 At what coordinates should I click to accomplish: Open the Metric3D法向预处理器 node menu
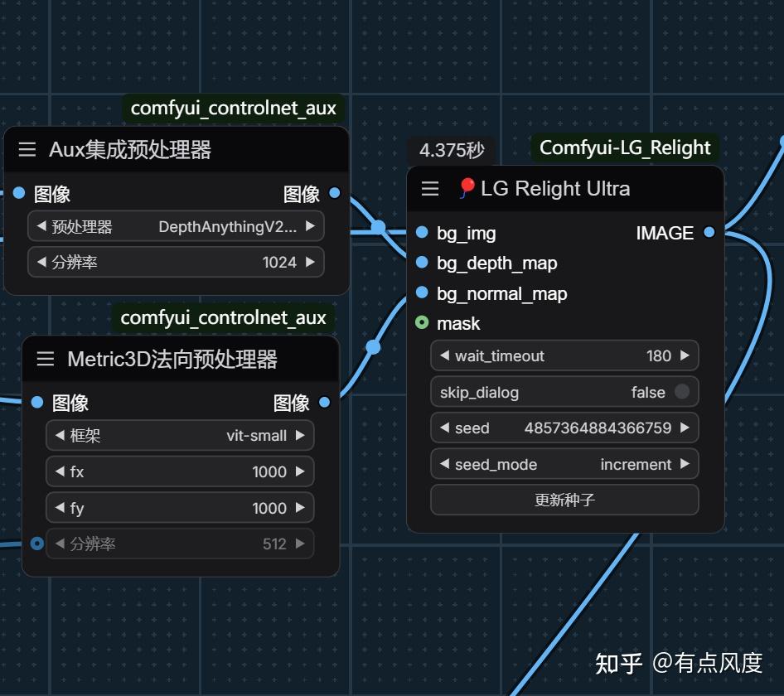tap(45, 359)
